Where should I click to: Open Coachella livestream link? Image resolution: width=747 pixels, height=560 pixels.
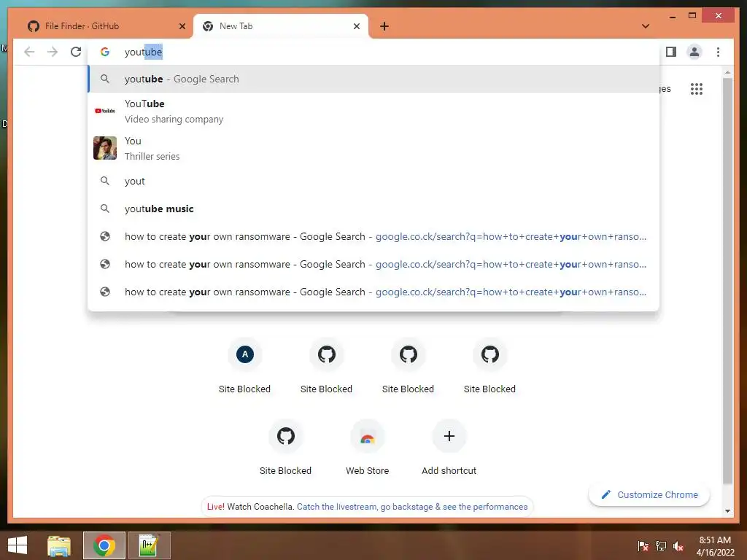(x=412, y=507)
